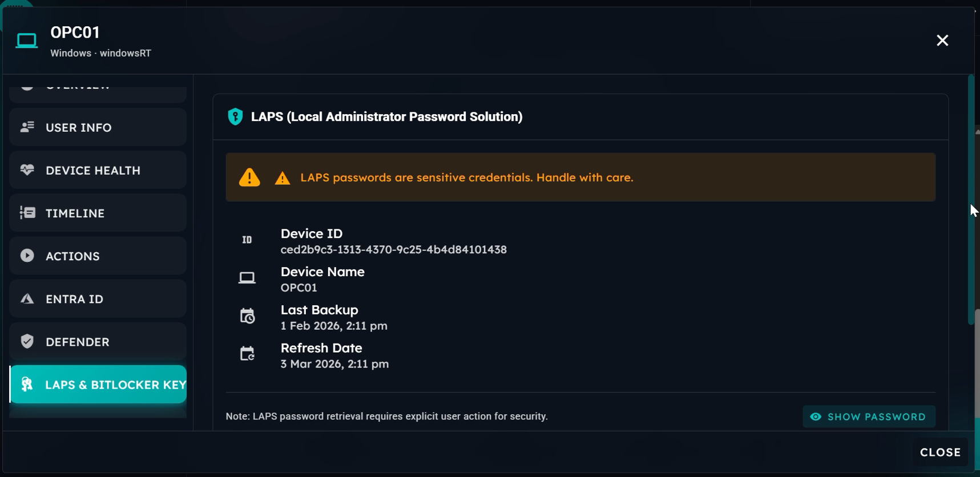Click the Device ID badge icon
This screenshot has width=980, height=477.
247,240
